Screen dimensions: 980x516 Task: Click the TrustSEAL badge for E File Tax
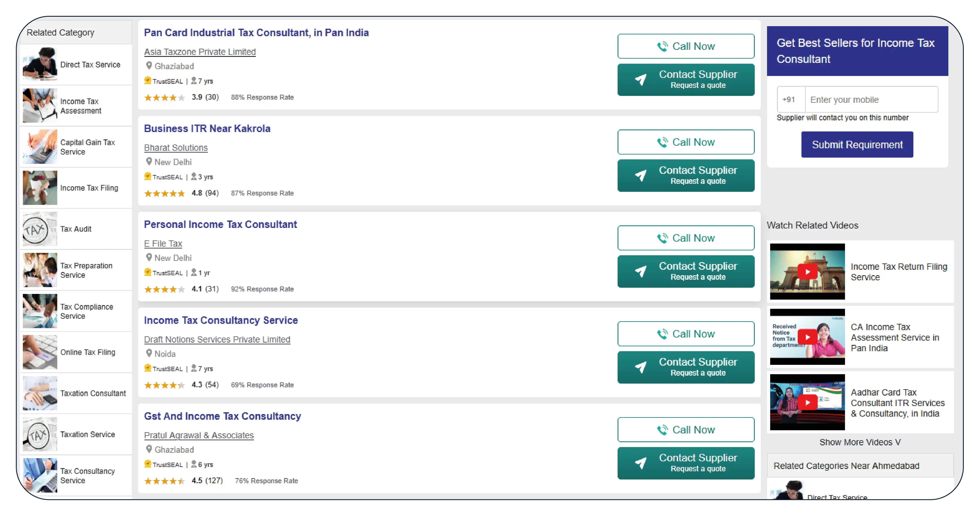pos(164,273)
